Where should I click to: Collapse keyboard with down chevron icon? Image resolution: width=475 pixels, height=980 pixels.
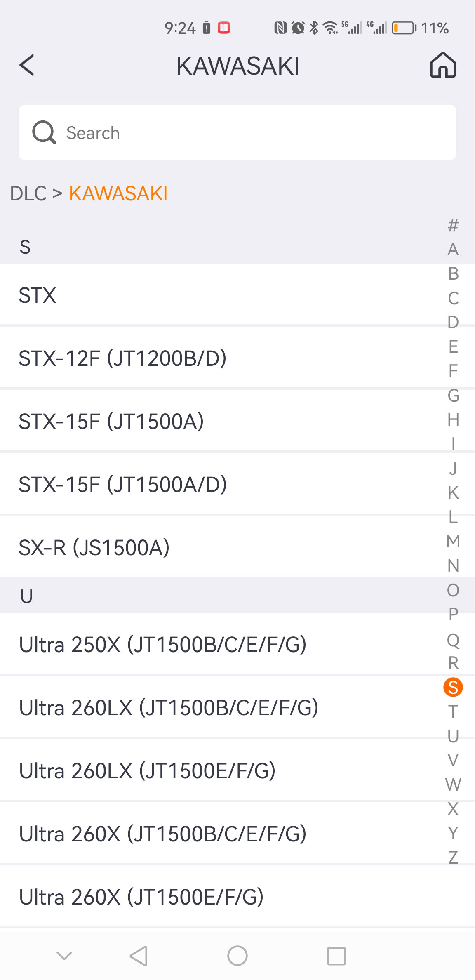click(64, 955)
